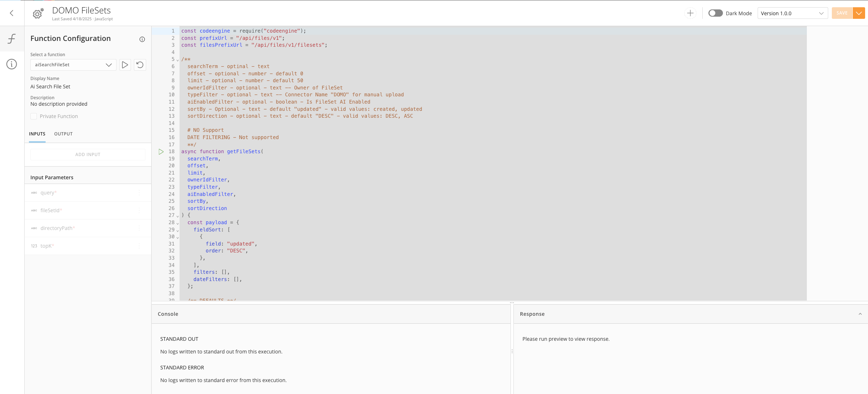Select the directoryPath input parameter
Viewport: 868px width, 394px height.
point(88,228)
